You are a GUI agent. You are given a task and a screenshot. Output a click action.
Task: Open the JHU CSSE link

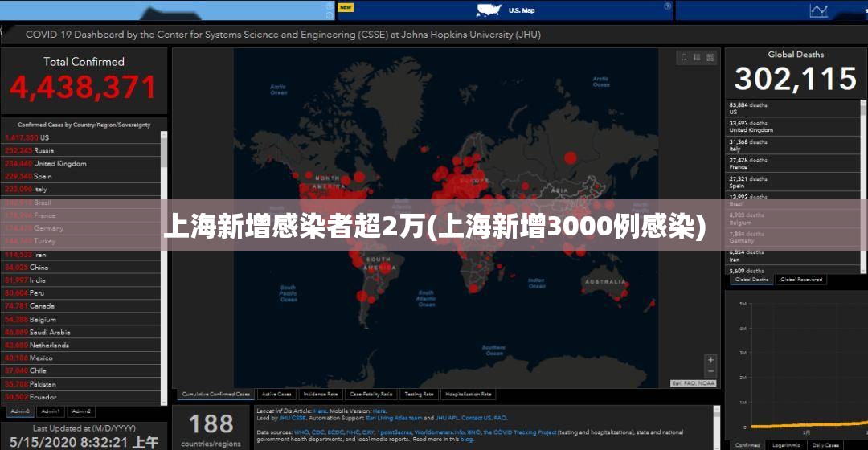(293, 419)
